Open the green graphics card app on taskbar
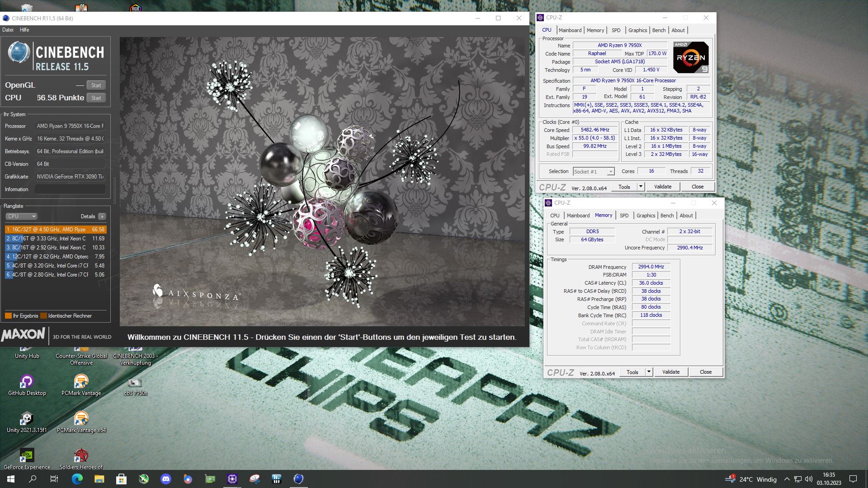Screen dimensions: 868x488 [x=210, y=479]
